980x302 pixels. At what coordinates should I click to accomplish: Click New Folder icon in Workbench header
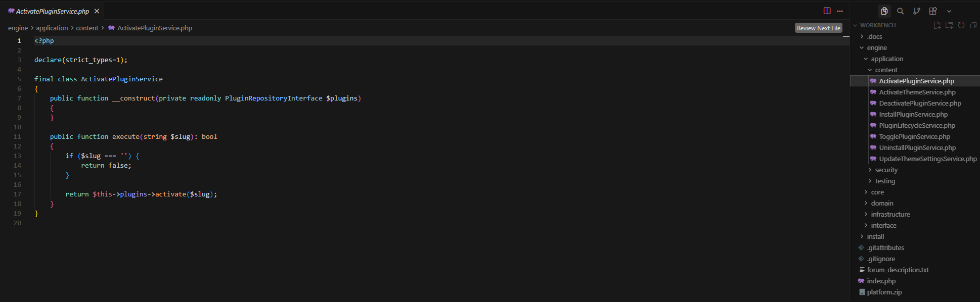click(949, 25)
